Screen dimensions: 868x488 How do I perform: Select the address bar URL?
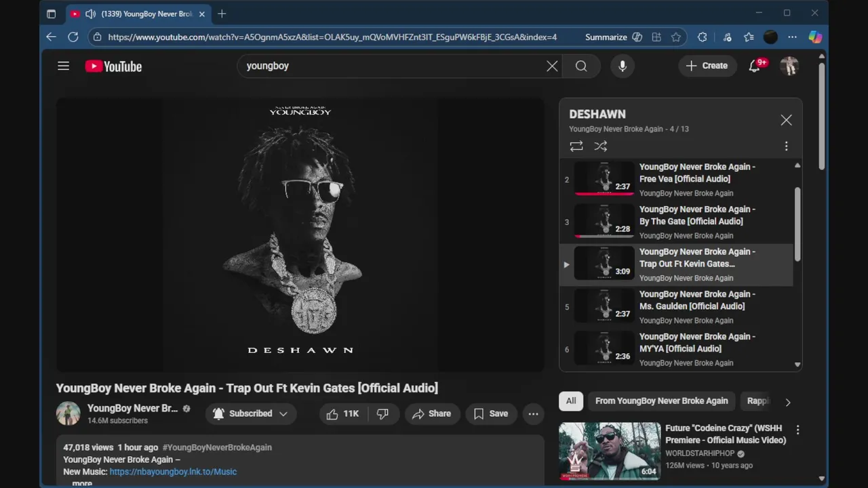point(332,37)
